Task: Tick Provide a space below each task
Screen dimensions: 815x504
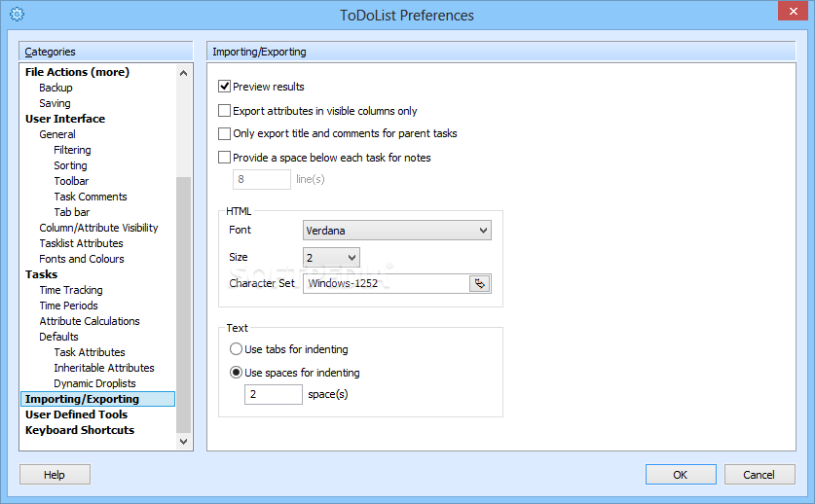Action: coord(225,158)
